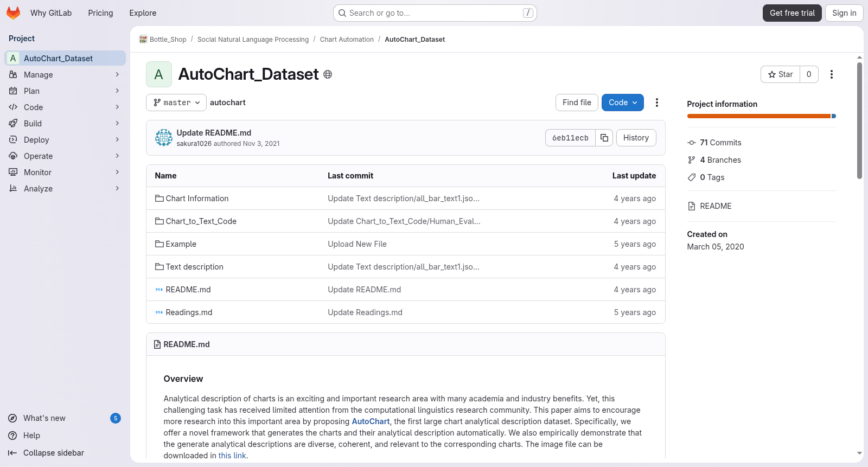Image resolution: width=868 pixels, height=467 pixels.
Task: Open the master branch selector dropdown
Action: pyautogui.click(x=176, y=103)
